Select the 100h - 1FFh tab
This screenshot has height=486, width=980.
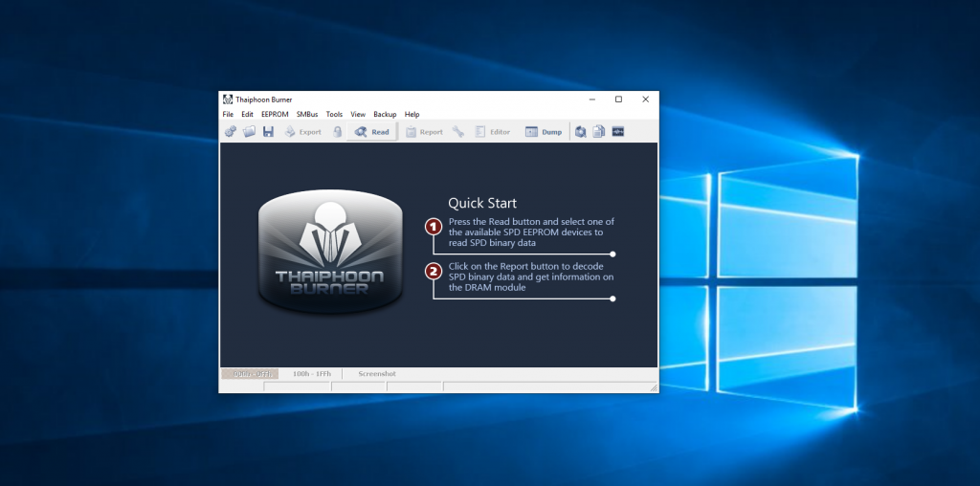click(x=310, y=373)
